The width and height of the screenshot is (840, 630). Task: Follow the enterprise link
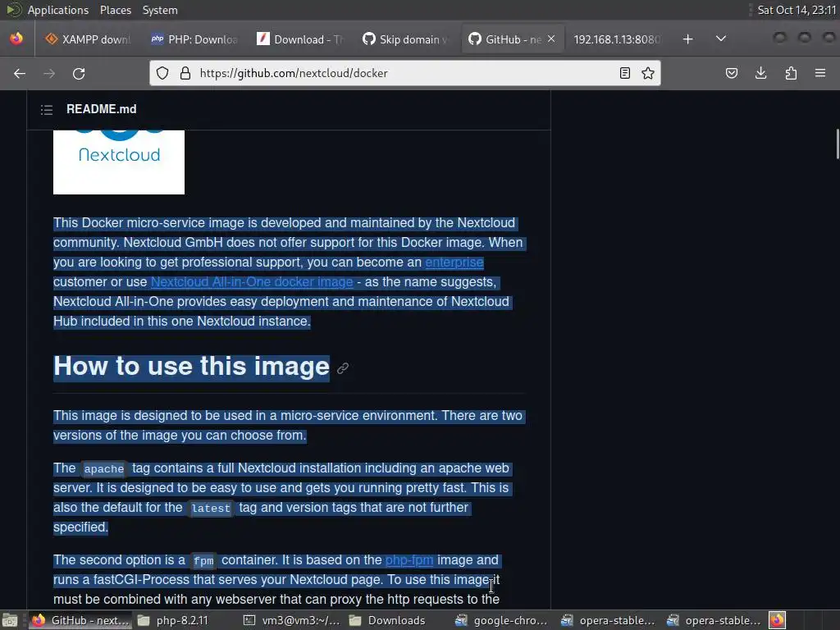coord(454,262)
